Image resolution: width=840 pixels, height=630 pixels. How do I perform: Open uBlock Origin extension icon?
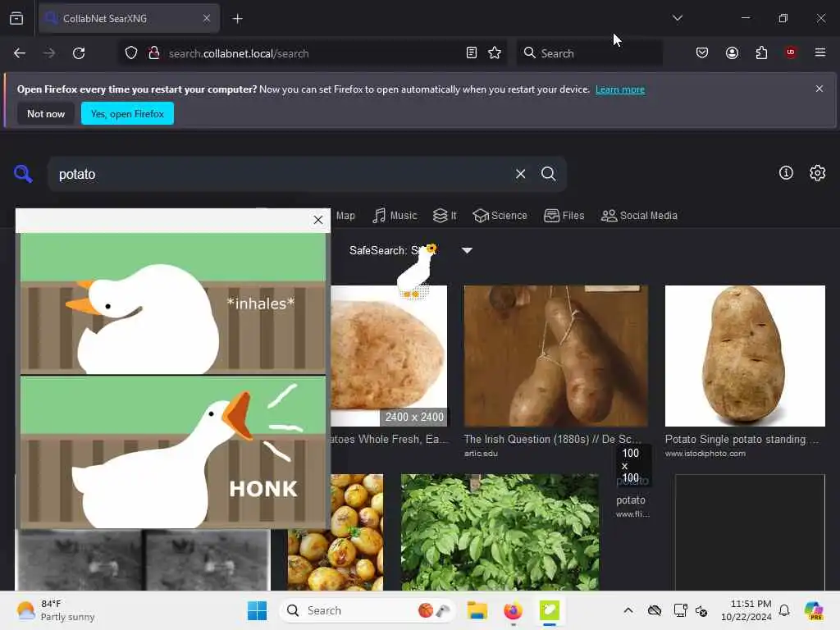(x=791, y=53)
